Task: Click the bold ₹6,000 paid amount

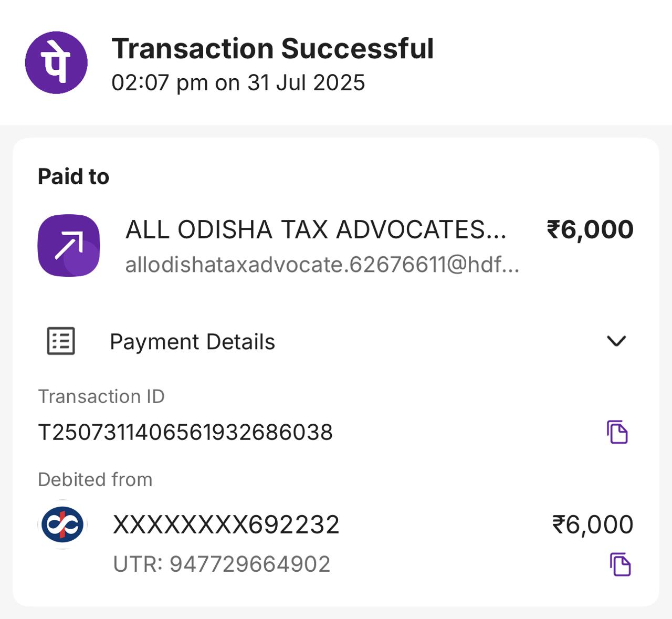Action: 590,230
